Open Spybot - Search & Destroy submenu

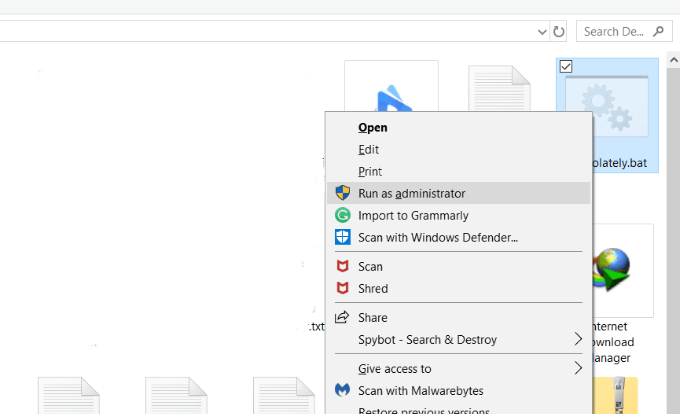(459, 340)
